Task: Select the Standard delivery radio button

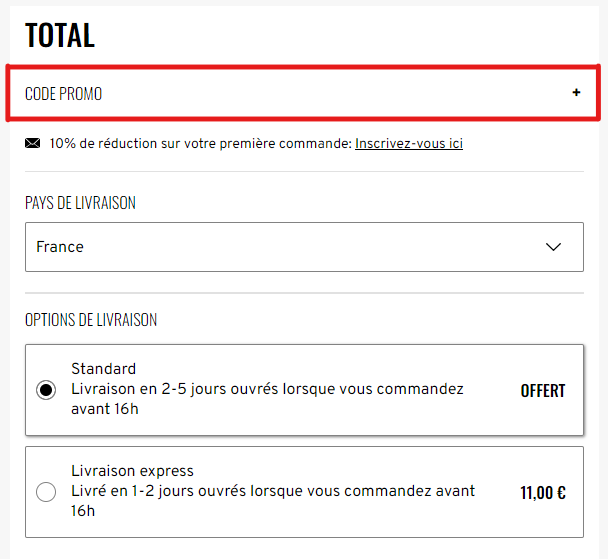Action: pyautogui.click(x=46, y=390)
